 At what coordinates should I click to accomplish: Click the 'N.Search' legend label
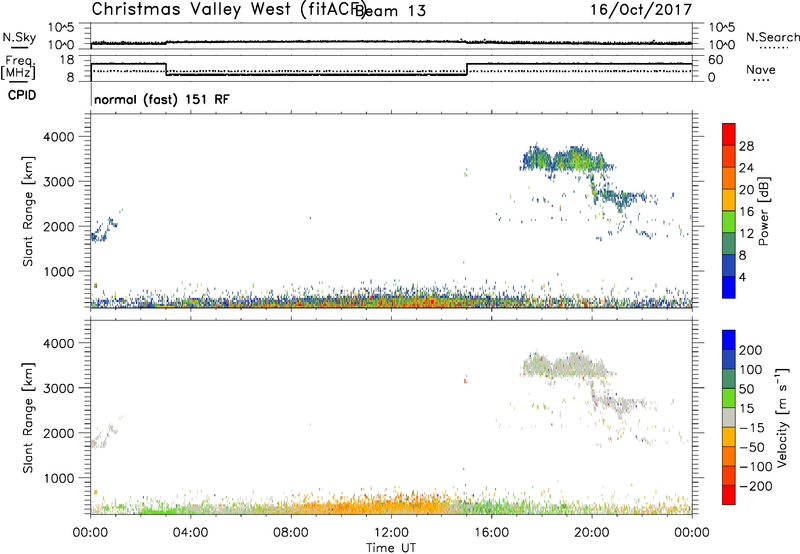coord(772,37)
